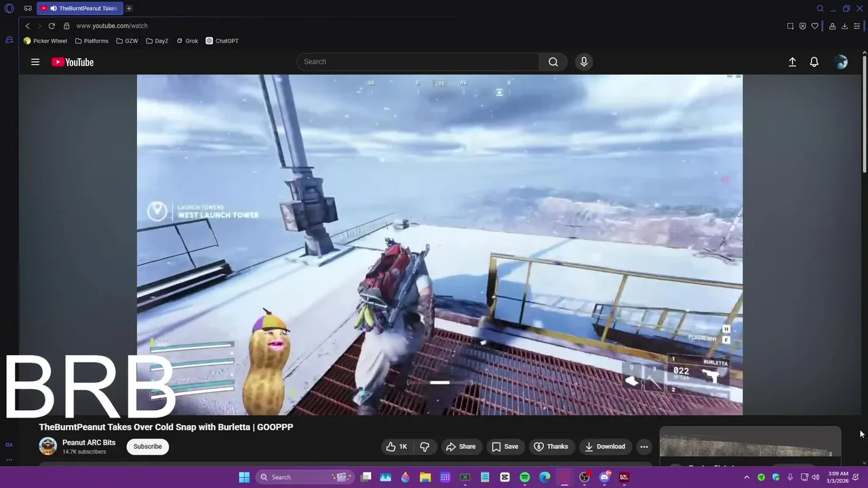Open the clock showing 3:09 AM

coord(838,477)
